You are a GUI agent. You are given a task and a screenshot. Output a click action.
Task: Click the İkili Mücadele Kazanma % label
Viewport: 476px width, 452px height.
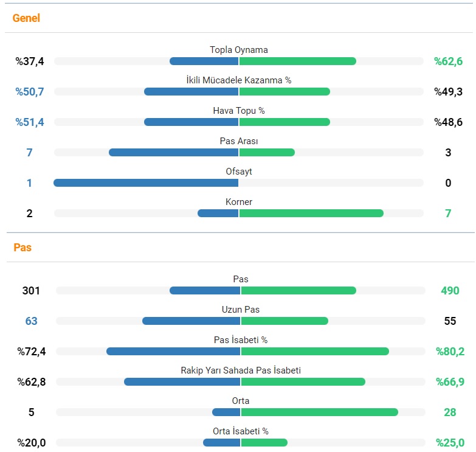click(x=238, y=80)
